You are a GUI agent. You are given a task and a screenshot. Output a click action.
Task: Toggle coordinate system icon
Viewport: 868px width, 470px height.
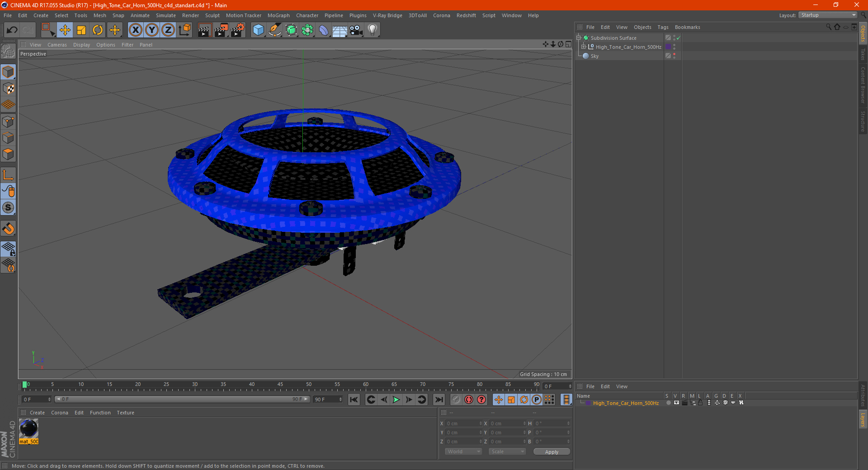pos(185,30)
